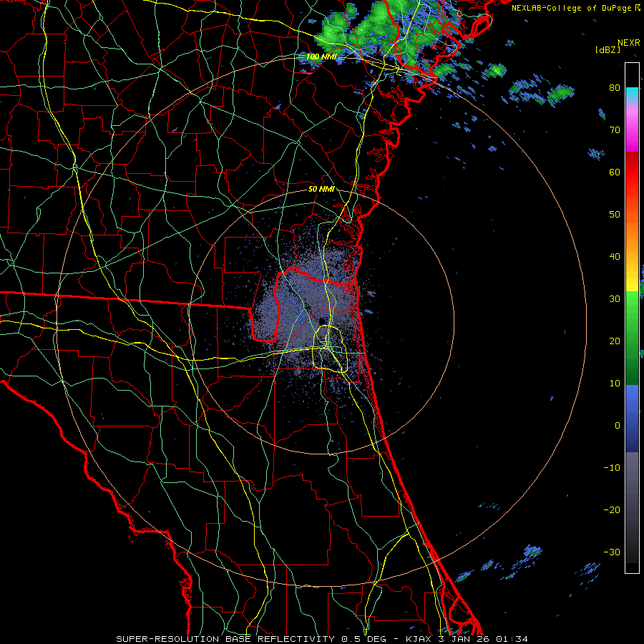Image resolution: width=644 pixels, height=644 pixels.
Task: Click the 60 value on the dBZ scale
Action: [x=615, y=172]
